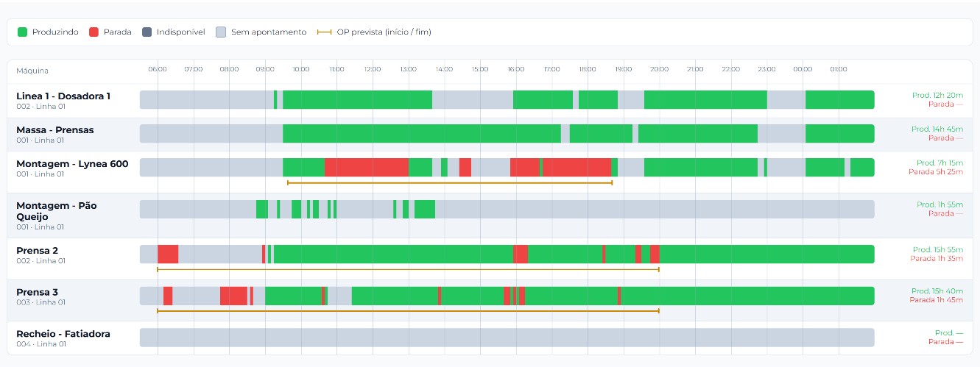Open the Linea 1 - Dosadora 1 machine row
The height and width of the screenshot is (367, 980).
pos(490,100)
